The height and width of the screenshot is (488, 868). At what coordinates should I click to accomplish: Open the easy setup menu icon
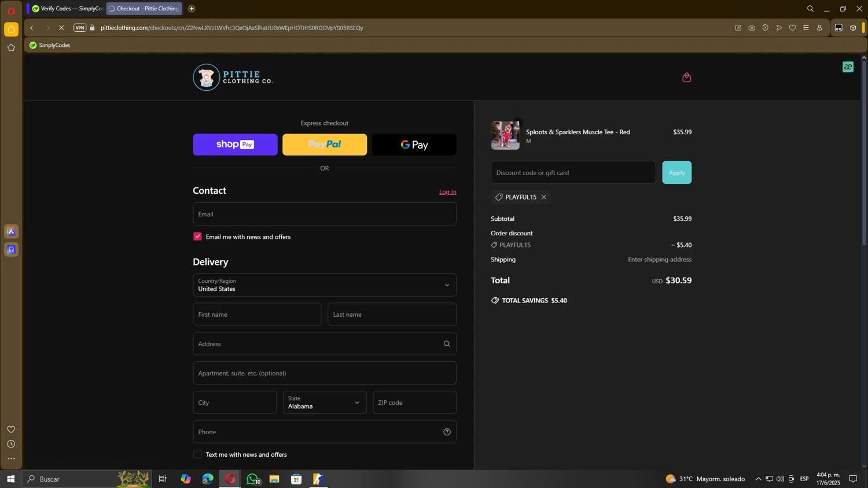click(806, 28)
